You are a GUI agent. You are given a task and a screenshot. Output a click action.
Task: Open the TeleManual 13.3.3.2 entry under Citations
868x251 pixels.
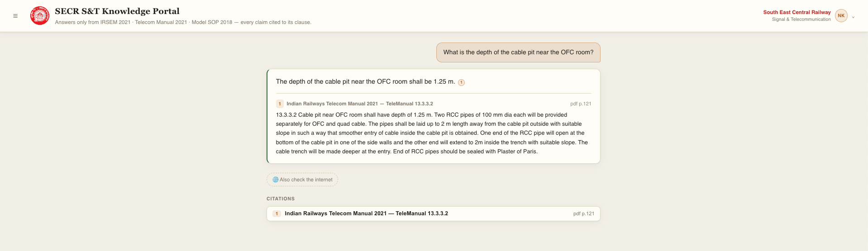point(434,213)
